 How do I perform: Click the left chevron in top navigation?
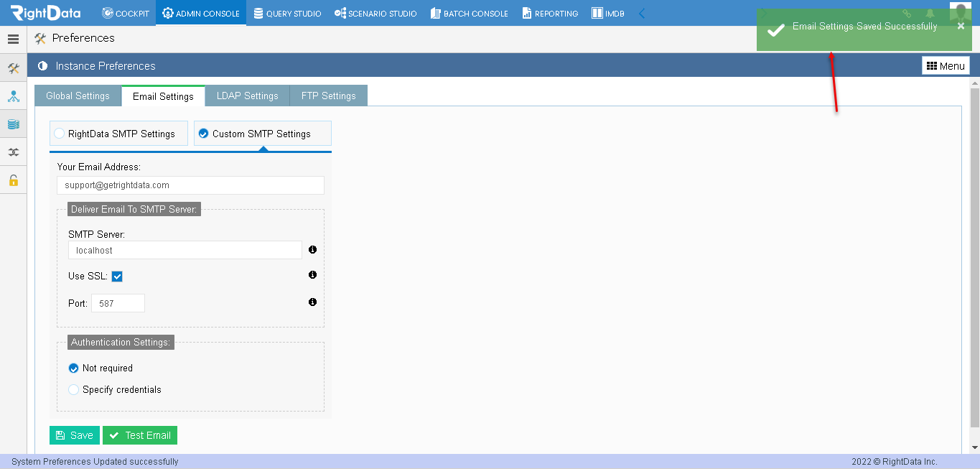[642, 13]
